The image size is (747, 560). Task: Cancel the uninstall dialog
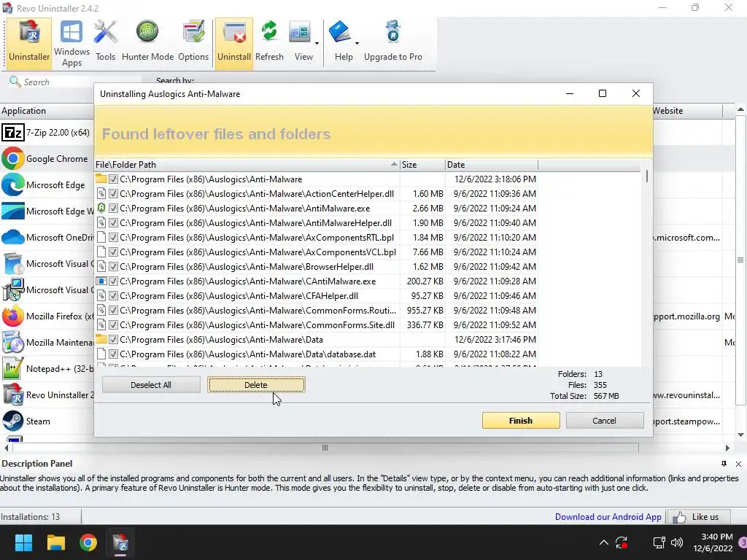pos(604,421)
